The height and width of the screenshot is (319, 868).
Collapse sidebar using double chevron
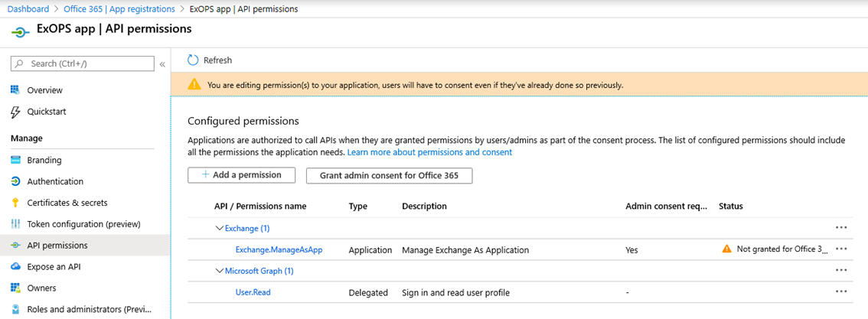click(x=162, y=64)
